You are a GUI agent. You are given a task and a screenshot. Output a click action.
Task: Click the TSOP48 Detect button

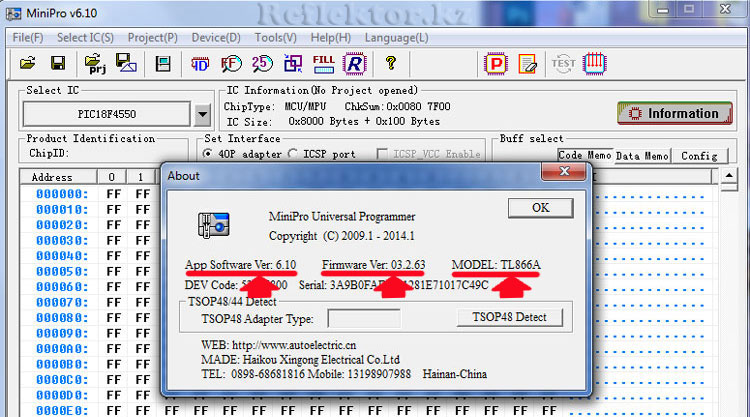509,317
